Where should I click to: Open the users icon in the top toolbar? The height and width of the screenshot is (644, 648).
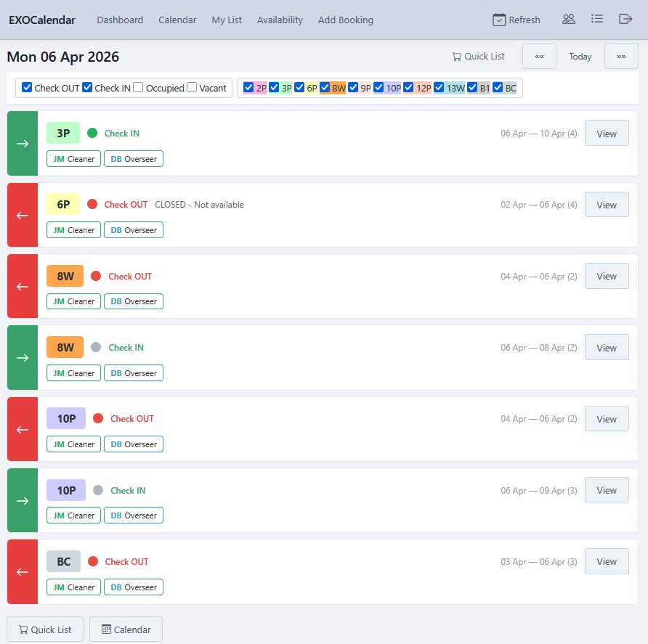(569, 19)
